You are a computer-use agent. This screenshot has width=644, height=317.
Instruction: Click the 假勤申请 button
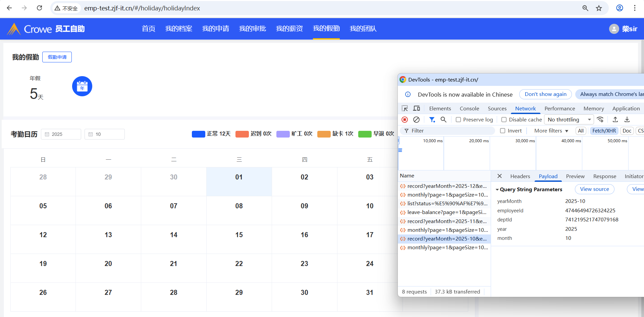(x=57, y=57)
